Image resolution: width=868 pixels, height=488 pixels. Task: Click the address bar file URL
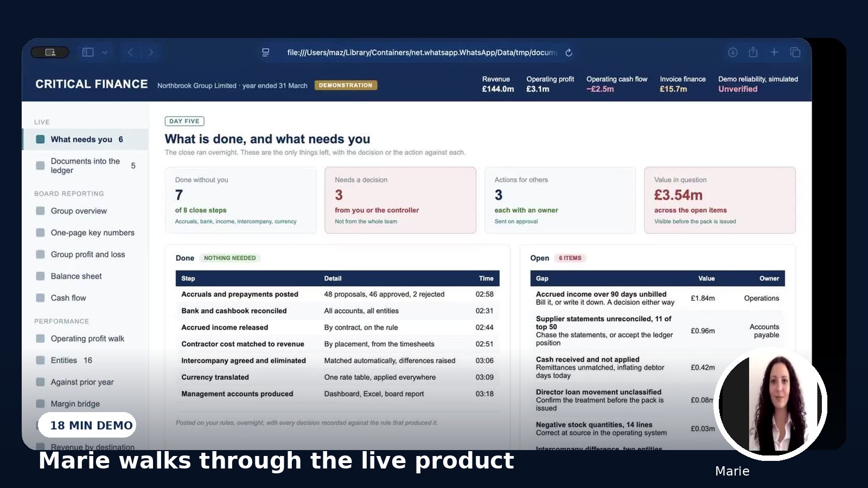pyautogui.click(x=422, y=53)
